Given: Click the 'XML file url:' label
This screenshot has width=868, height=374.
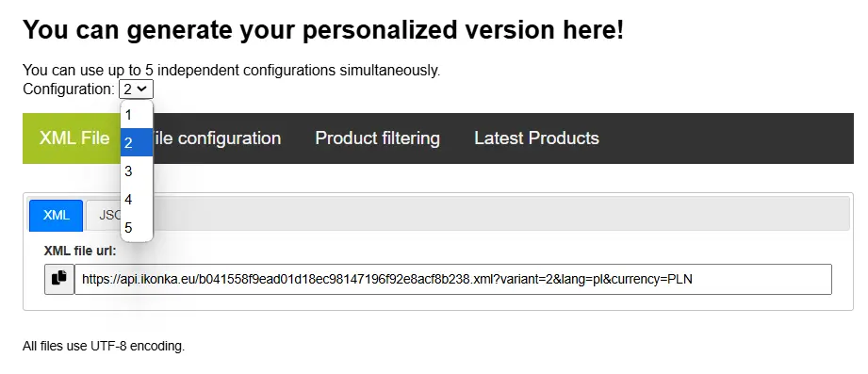Looking at the screenshot, I should [x=80, y=251].
